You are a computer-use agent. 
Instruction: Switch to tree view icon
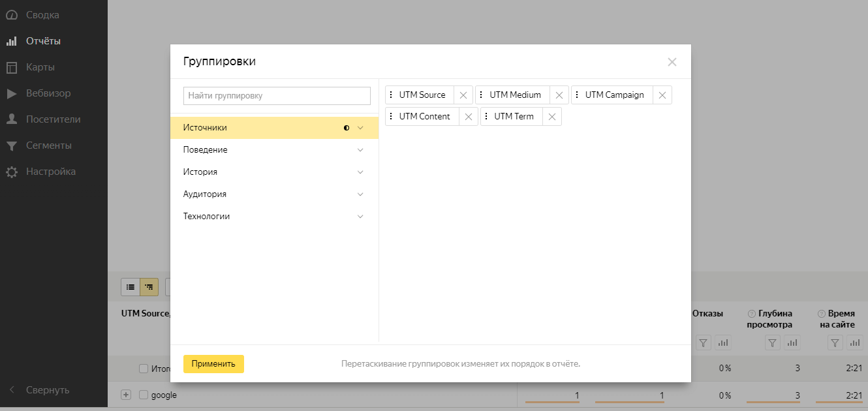(149, 286)
